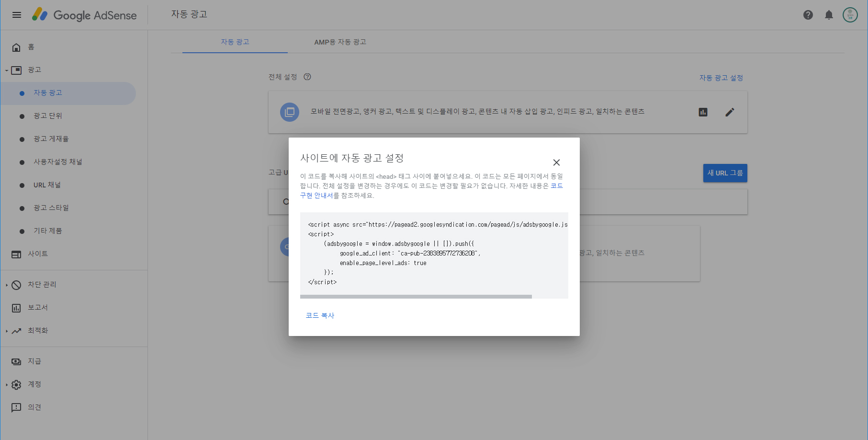Click the home icon in sidebar

(16, 47)
